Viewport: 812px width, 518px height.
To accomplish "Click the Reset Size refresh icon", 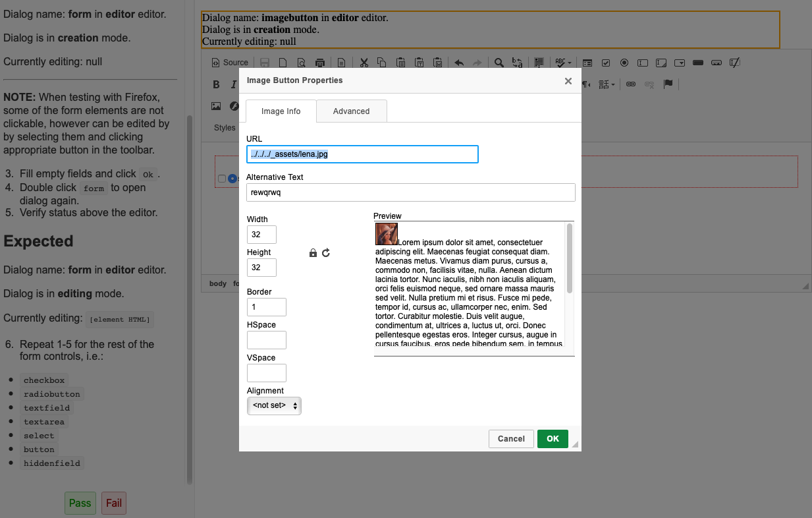I will 325,253.
